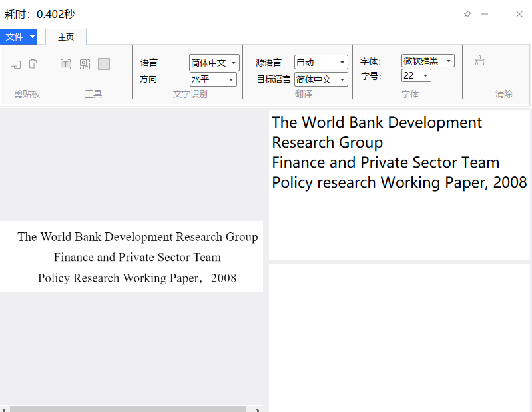Screen dimensions: 532x412
Task: Click the paste icon in clipboard group
Action: click(x=34, y=64)
